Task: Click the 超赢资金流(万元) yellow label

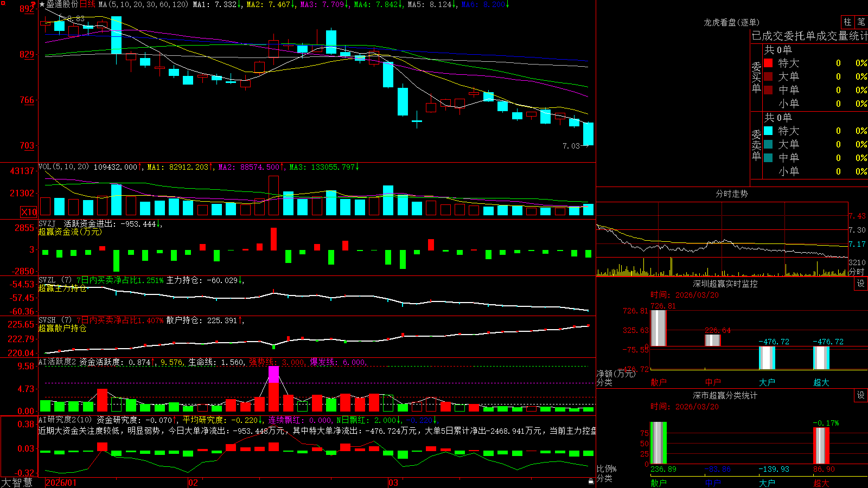Action: [x=70, y=232]
